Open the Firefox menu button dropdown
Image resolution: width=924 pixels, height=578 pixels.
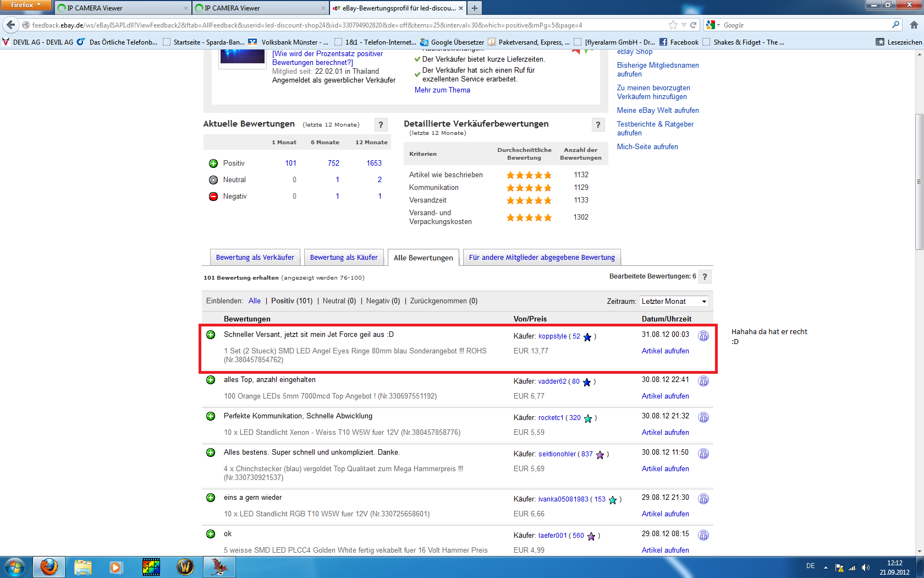coord(25,5)
